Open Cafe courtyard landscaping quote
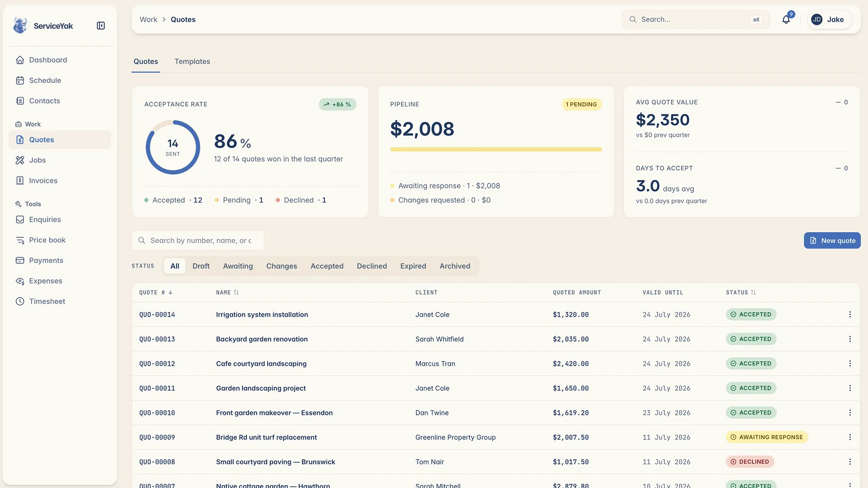Image resolution: width=868 pixels, height=488 pixels. point(261,364)
